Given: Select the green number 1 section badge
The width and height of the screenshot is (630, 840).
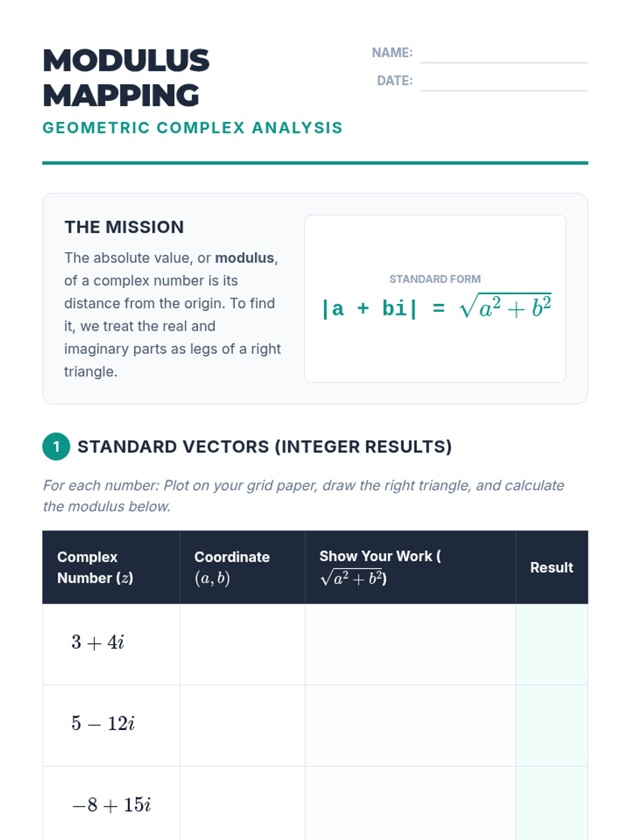Looking at the screenshot, I should (x=56, y=447).
